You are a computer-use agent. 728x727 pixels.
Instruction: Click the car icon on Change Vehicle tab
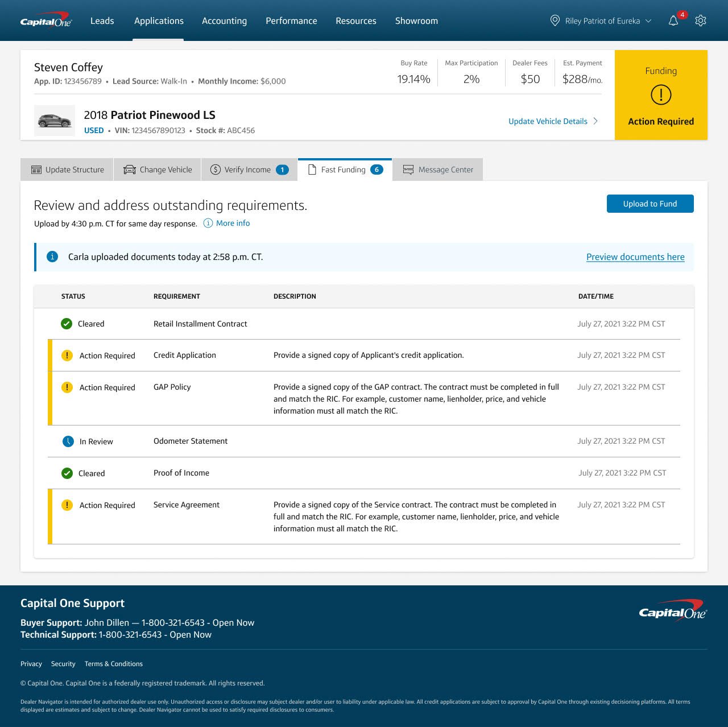pyautogui.click(x=130, y=170)
